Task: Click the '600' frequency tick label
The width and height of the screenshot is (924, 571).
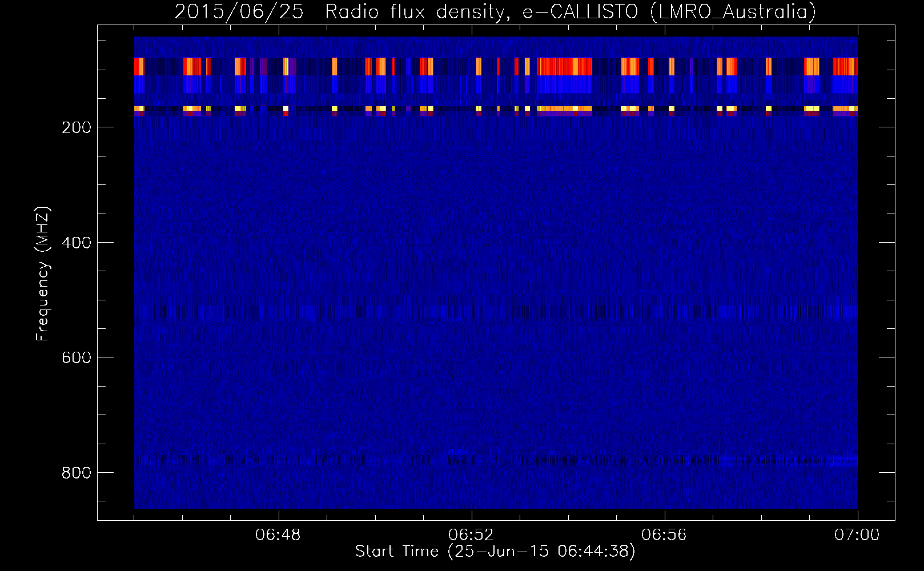Action: pyautogui.click(x=77, y=357)
